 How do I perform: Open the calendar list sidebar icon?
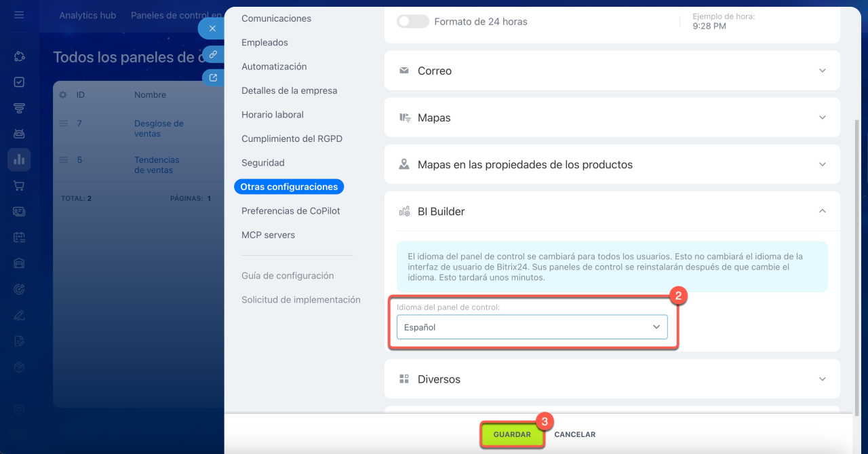pyautogui.click(x=19, y=238)
